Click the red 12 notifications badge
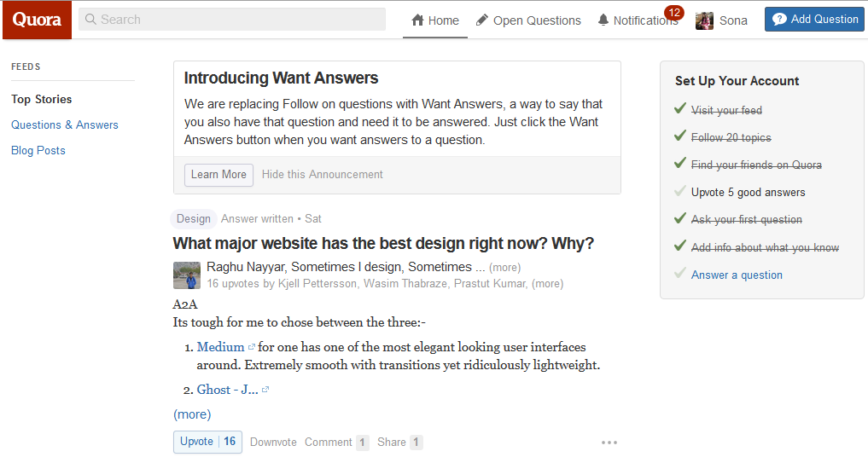 click(x=674, y=12)
